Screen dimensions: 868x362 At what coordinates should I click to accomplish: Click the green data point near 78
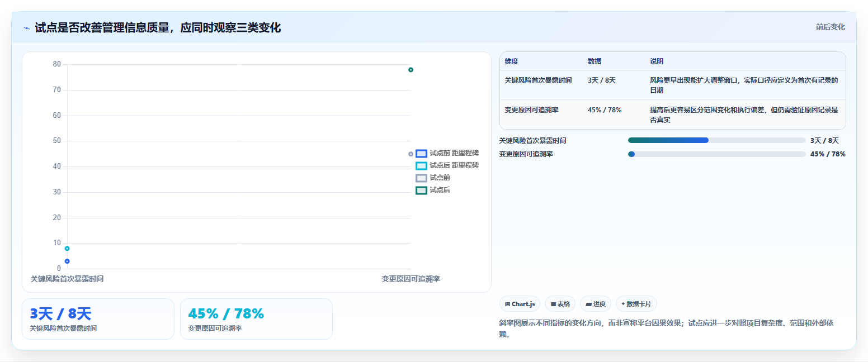411,70
